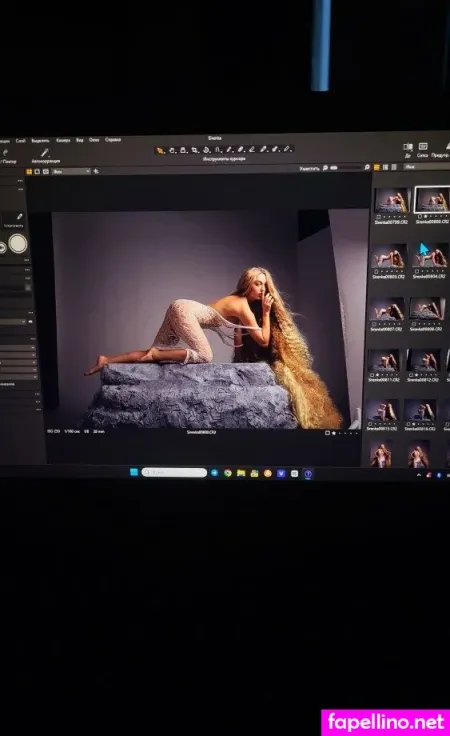Image resolution: width=450 pixels, height=736 pixels.
Task: Toggle color tag box under 00804.CR2
Action: click(416, 271)
